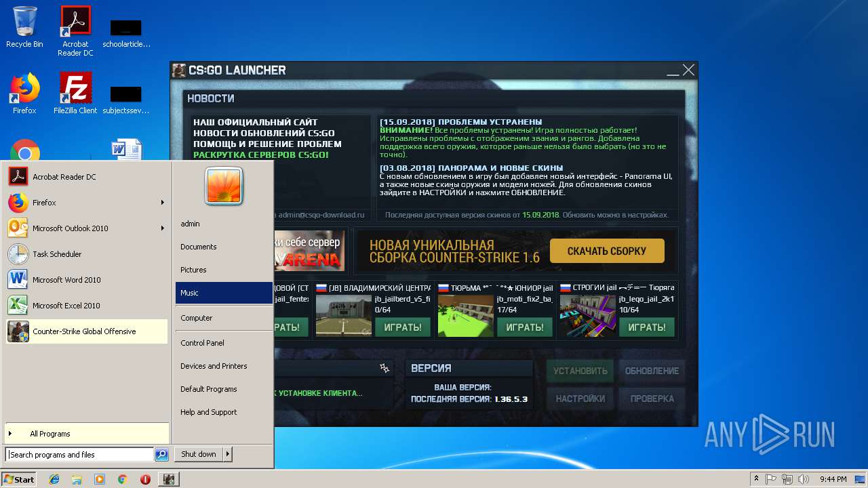Click the Shut down button
868x488 pixels.
point(199,454)
